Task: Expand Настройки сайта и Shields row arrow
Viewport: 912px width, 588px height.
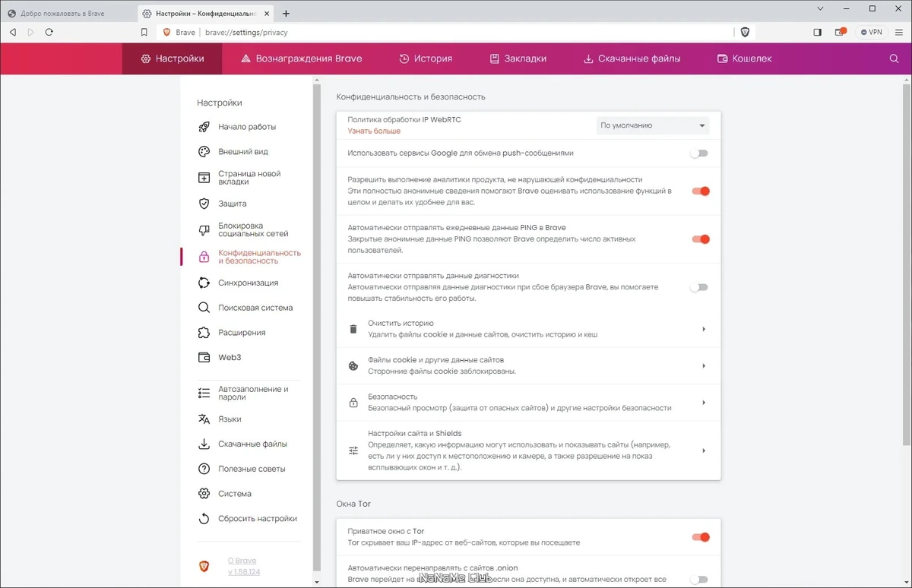Action: 704,450
